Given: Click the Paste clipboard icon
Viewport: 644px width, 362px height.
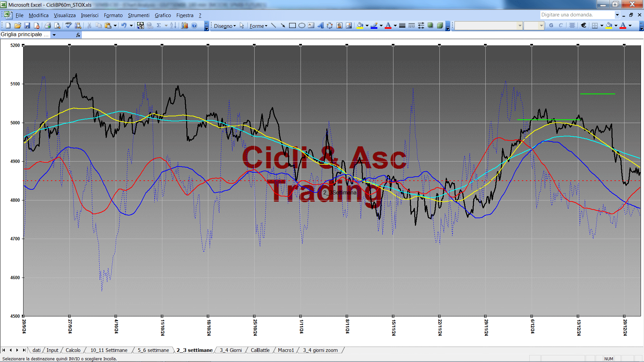Looking at the screenshot, I should (x=108, y=25).
